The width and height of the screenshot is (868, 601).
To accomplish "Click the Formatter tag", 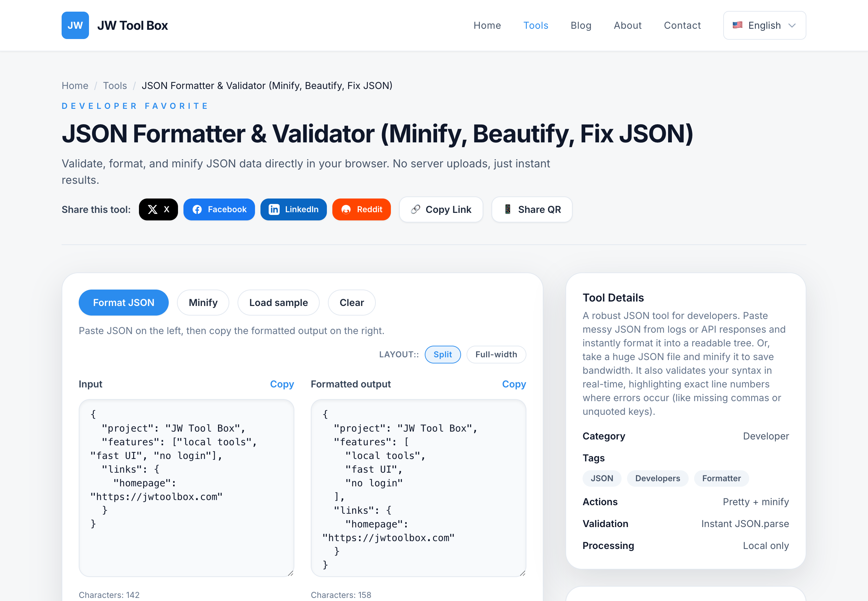I will [721, 478].
